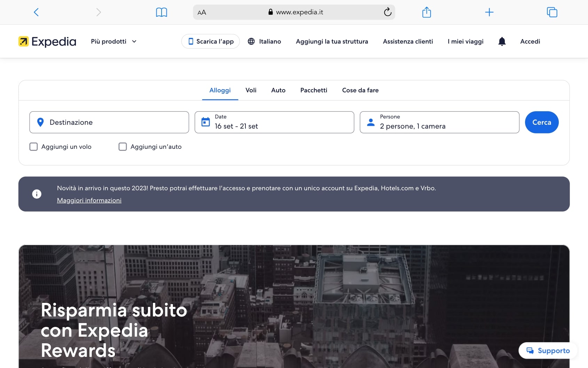
Task: Open the Supporto chat button
Action: 548,351
